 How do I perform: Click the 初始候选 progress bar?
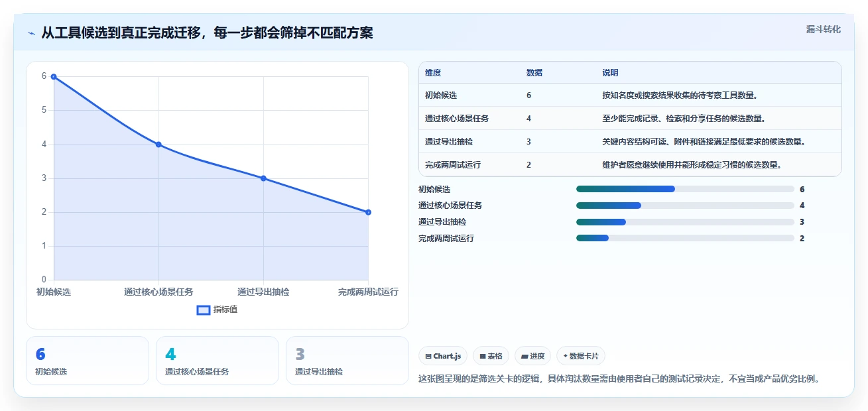(x=685, y=189)
